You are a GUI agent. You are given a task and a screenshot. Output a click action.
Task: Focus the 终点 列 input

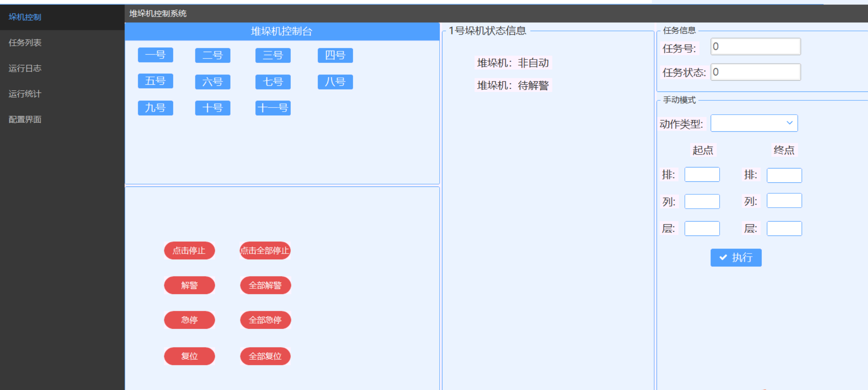pyautogui.click(x=784, y=201)
